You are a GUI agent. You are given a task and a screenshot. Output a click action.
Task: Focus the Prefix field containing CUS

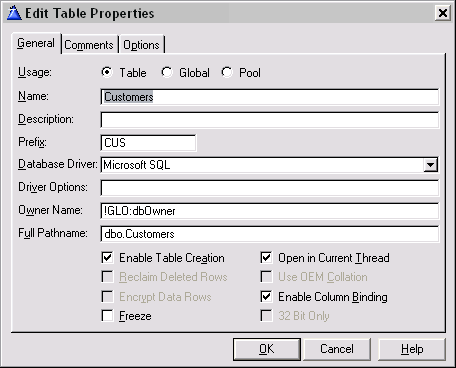click(148, 143)
